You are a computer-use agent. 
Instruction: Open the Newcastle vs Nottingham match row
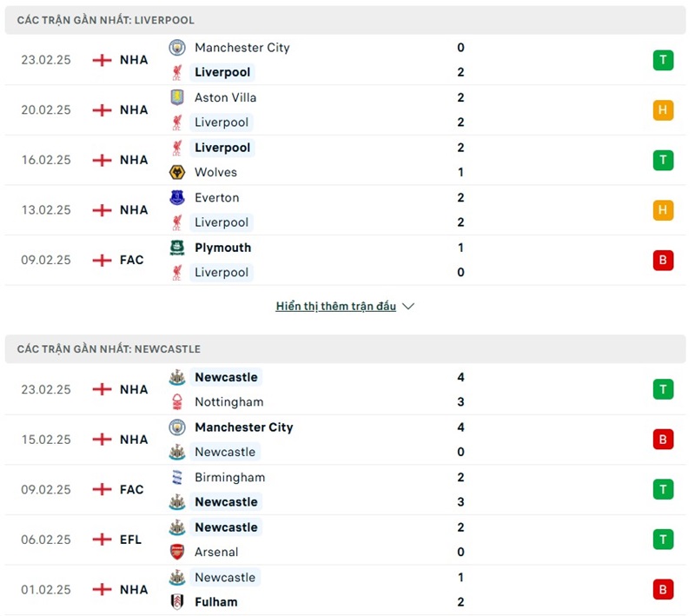347,389
